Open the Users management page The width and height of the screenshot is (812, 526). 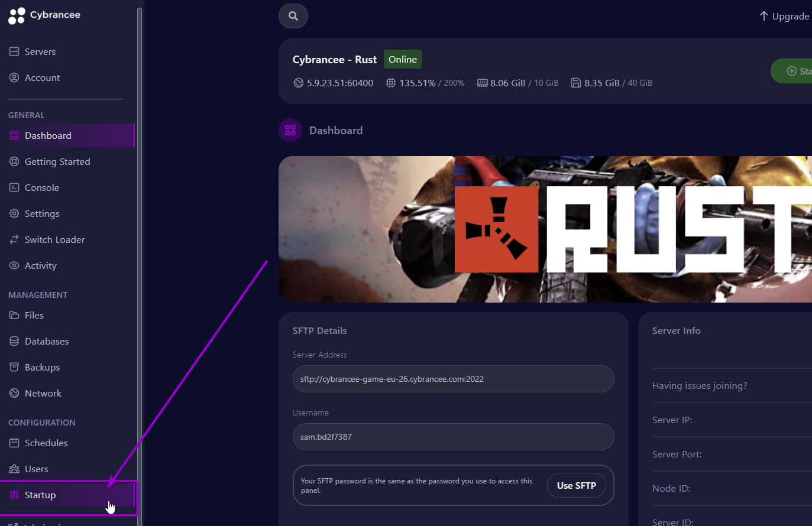pos(36,469)
